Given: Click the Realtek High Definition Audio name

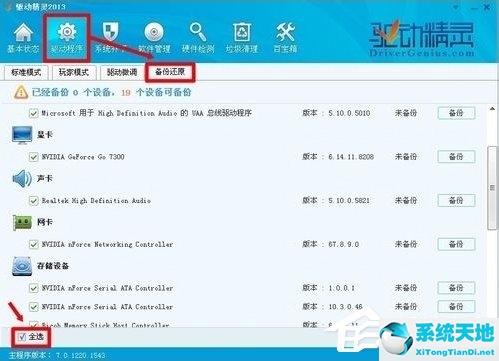Looking at the screenshot, I should click(x=96, y=201).
